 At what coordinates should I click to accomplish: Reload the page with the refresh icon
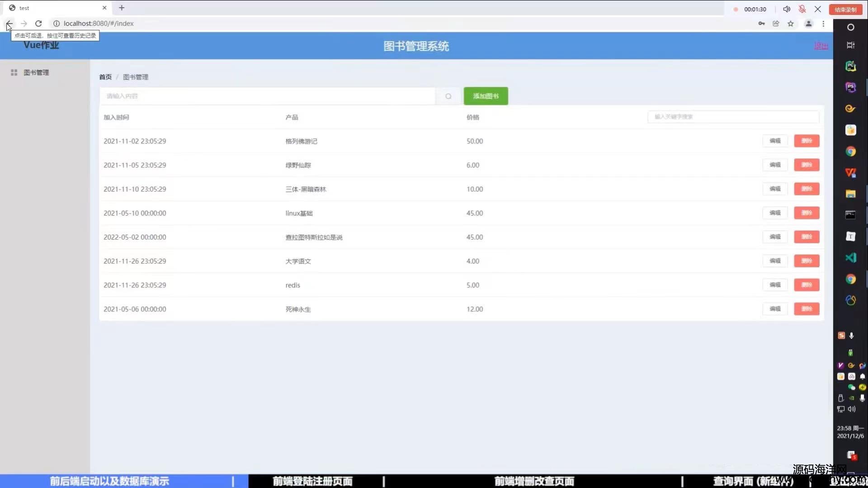click(38, 24)
